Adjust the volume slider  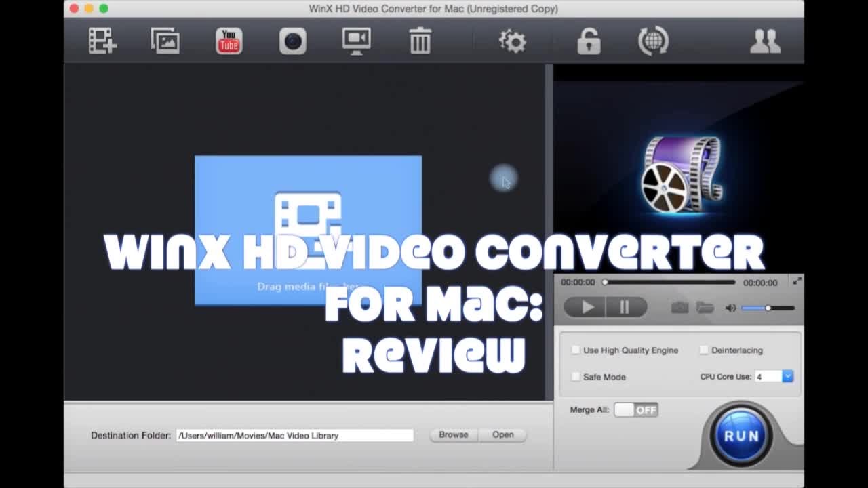(768, 308)
